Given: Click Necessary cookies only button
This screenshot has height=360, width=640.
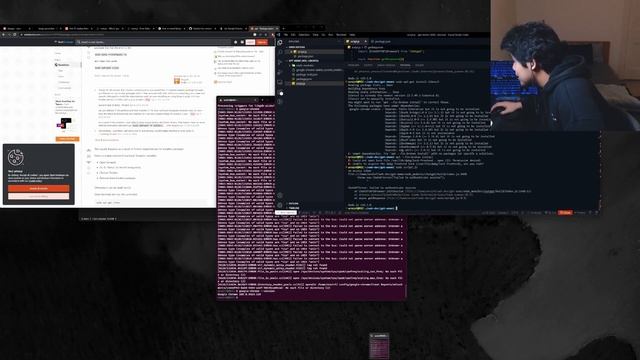Looking at the screenshot, I should click(x=38, y=196).
